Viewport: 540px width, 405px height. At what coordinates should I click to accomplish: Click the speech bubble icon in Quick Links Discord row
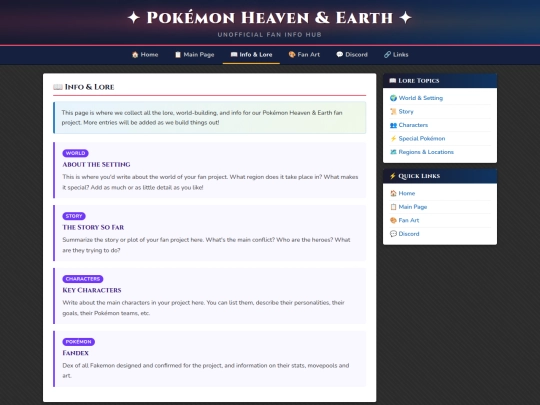[x=393, y=233]
